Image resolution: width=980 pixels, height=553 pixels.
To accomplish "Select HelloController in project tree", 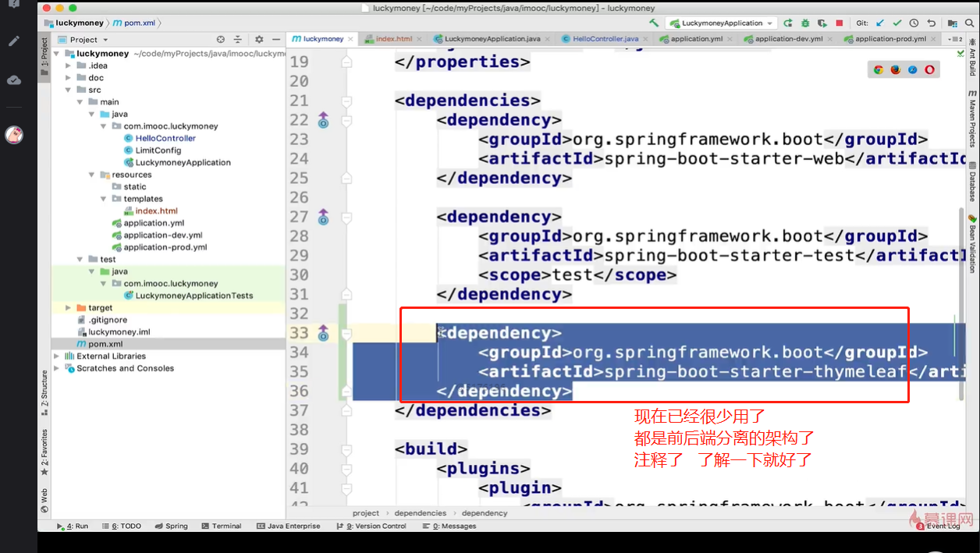I will (165, 138).
